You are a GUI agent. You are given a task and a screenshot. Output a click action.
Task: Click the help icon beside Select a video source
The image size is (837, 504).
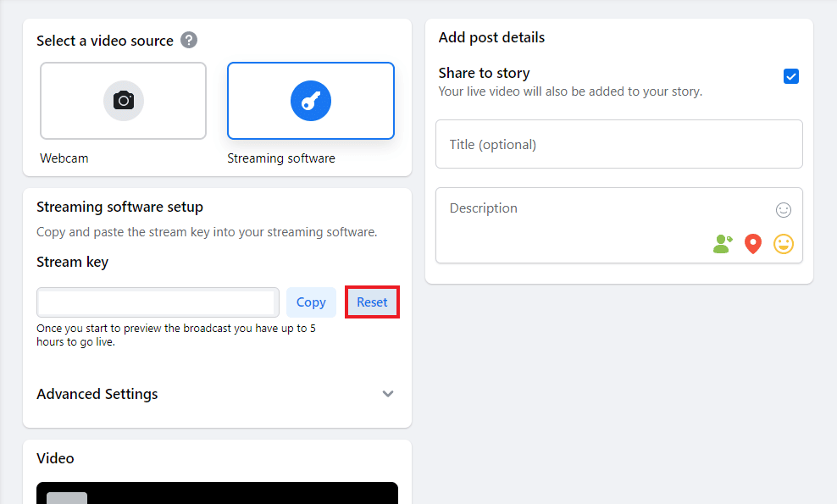click(x=188, y=40)
